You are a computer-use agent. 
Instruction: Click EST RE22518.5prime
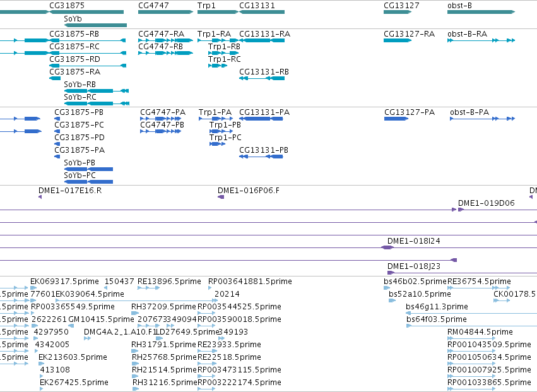click(229, 357)
